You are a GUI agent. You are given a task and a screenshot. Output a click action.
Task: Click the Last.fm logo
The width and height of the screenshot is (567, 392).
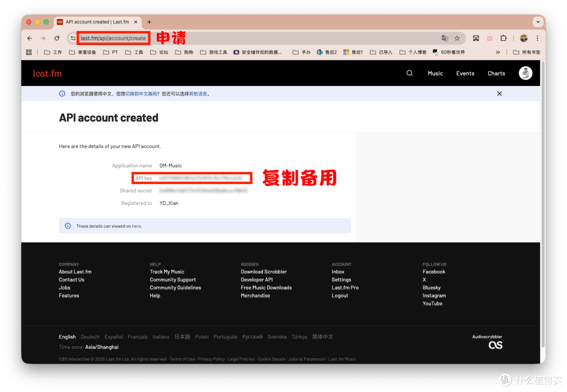47,73
